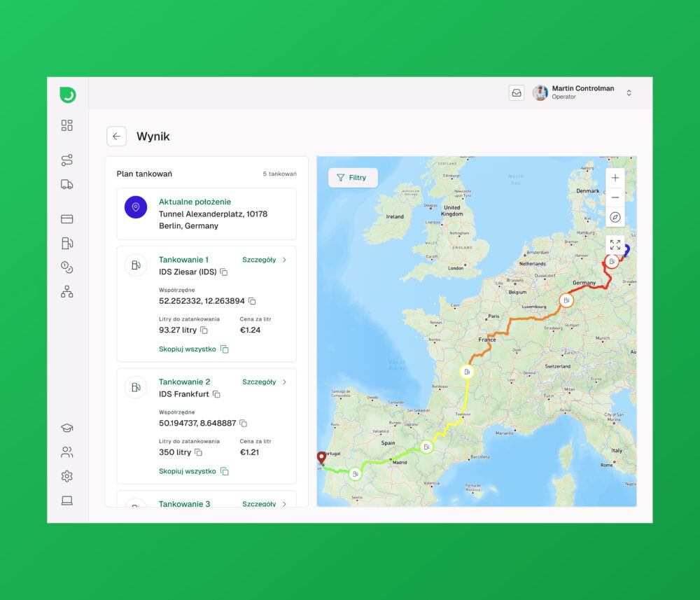Viewport: 700px width, 600px height.
Task: Open the Filtry map filter
Action: pos(353,178)
